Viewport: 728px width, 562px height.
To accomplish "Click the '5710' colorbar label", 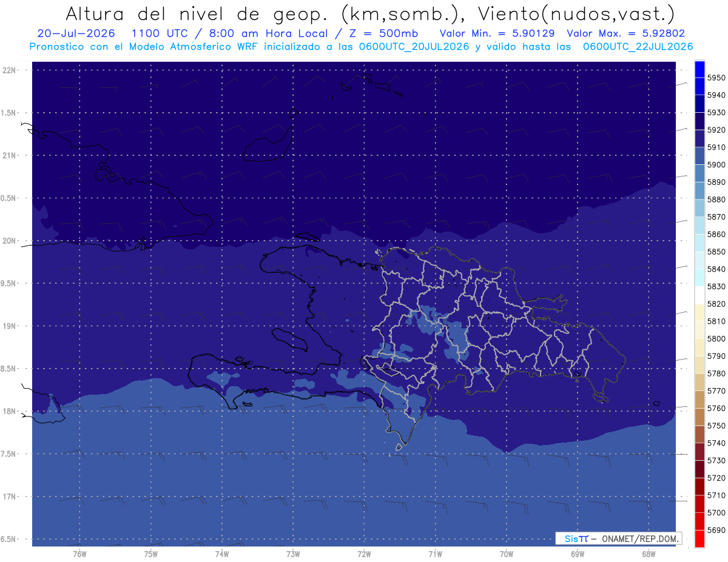I will tap(716, 495).
